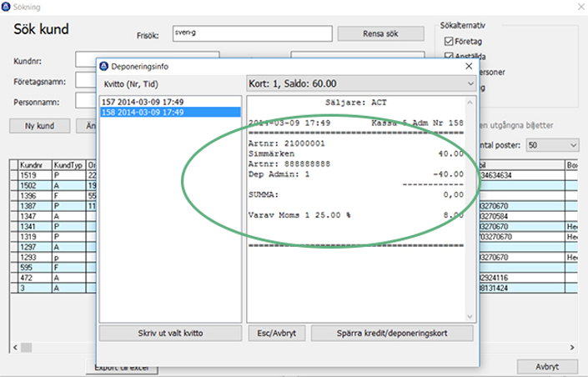Toggle the Företag checkbox
Image resolution: width=588 pixels, height=377 pixels.
click(449, 41)
